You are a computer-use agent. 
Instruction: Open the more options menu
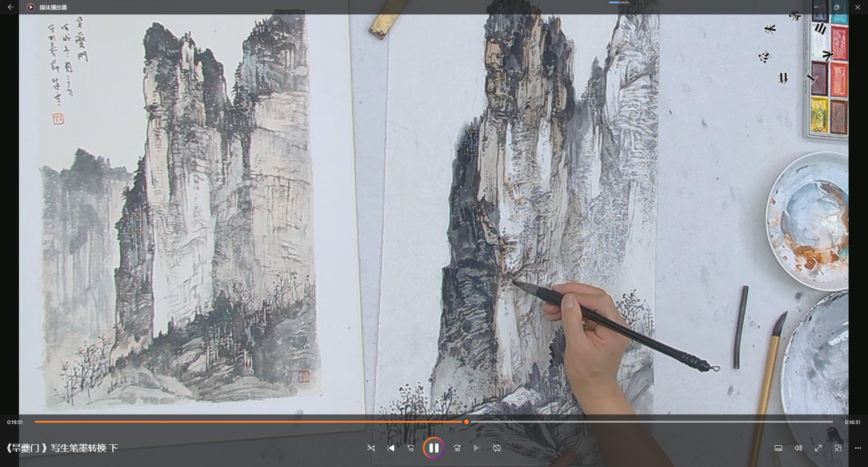point(858,448)
